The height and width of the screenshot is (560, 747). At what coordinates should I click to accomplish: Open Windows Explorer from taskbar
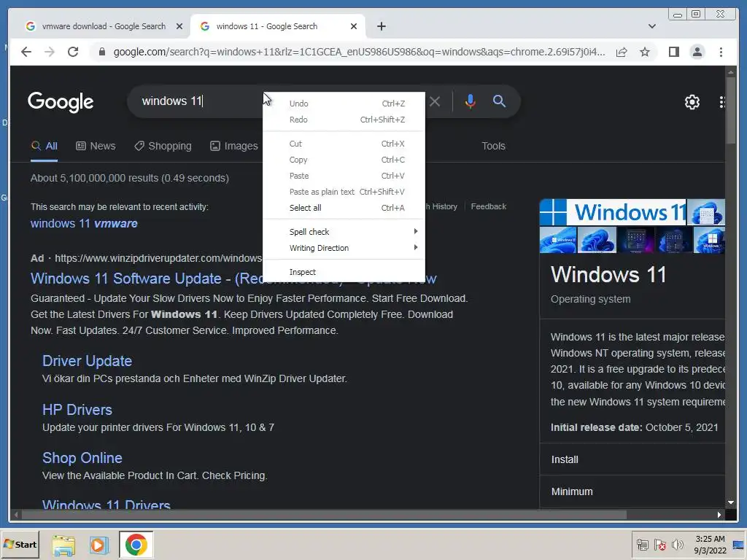coord(63,545)
